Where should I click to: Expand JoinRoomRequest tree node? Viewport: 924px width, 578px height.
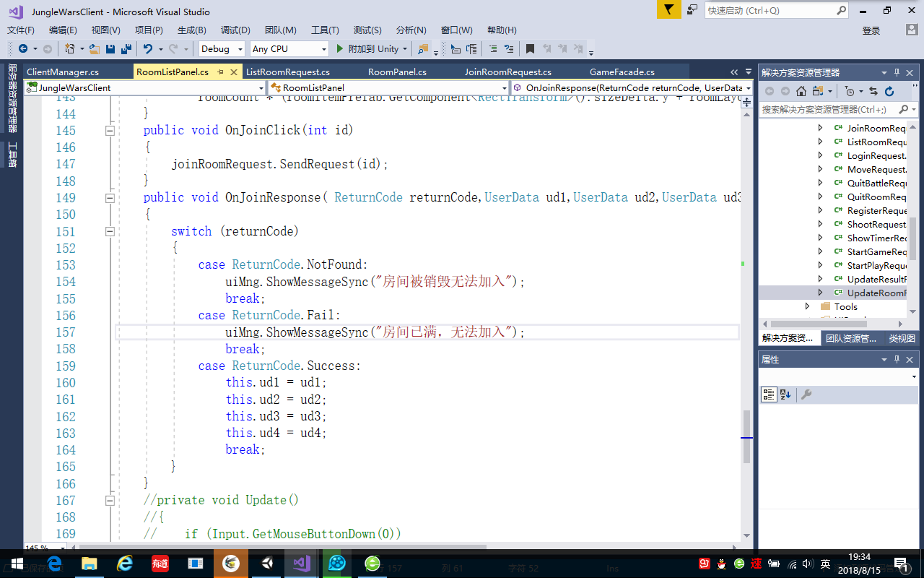[x=820, y=128]
